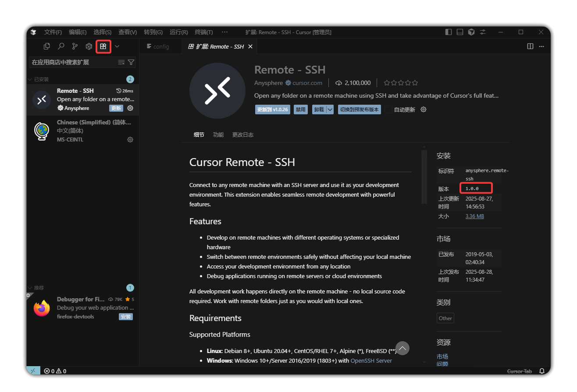Toggle the primary side bar layout icon
Viewport: 577px width, 392px height.
[448, 32]
